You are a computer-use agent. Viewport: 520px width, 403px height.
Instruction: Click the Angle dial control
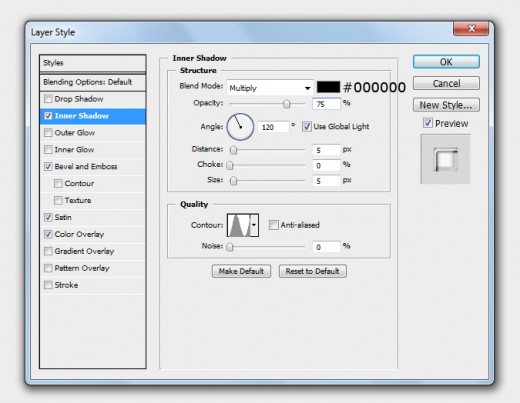[x=240, y=127]
